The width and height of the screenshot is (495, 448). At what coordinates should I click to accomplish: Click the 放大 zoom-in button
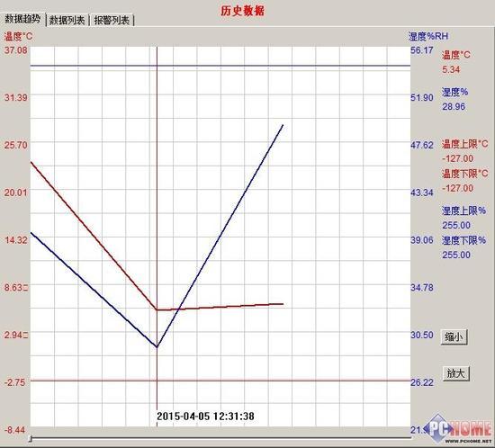point(456,373)
